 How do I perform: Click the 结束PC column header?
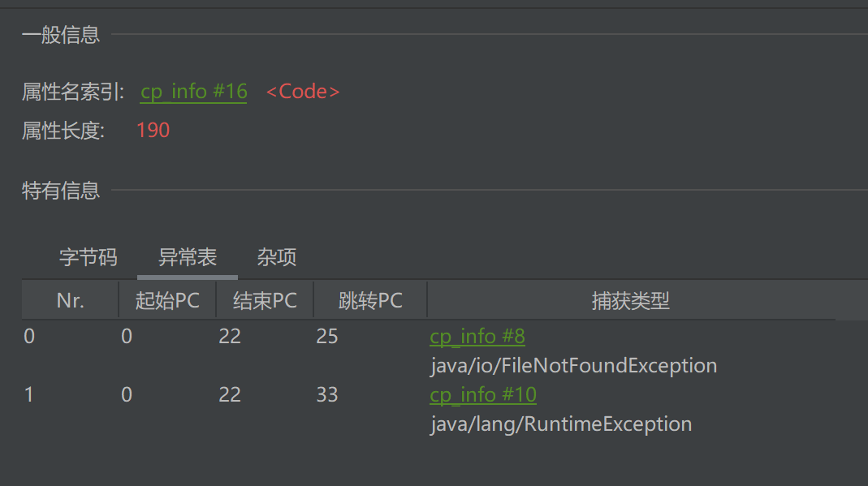click(265, 301)
